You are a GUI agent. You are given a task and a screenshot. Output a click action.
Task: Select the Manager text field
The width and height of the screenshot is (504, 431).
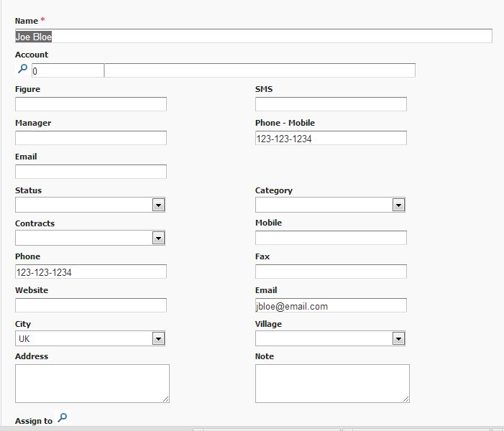coord(91,138)
